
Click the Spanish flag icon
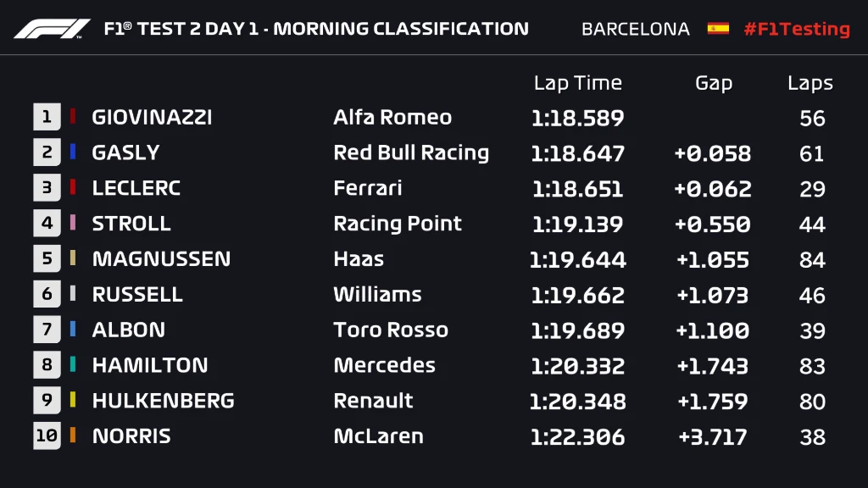pyautogui.click(x=718, y=29)
